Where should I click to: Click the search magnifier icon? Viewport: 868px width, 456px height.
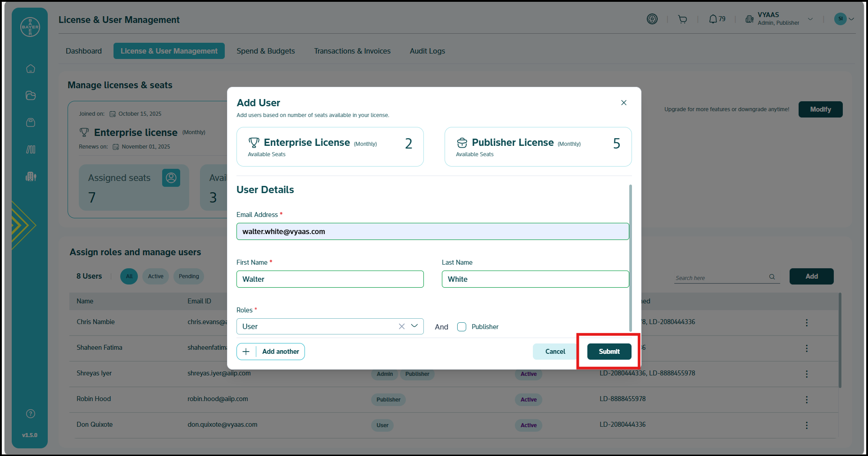pyautogui.click(x=772, y=277)
